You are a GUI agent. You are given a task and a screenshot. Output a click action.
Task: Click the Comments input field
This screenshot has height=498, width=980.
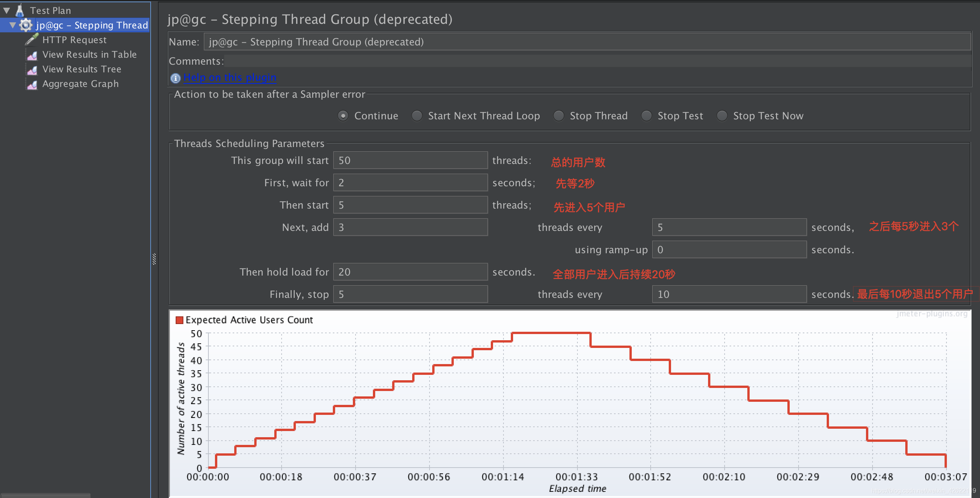pyautogui.click(x=598, y=61)
